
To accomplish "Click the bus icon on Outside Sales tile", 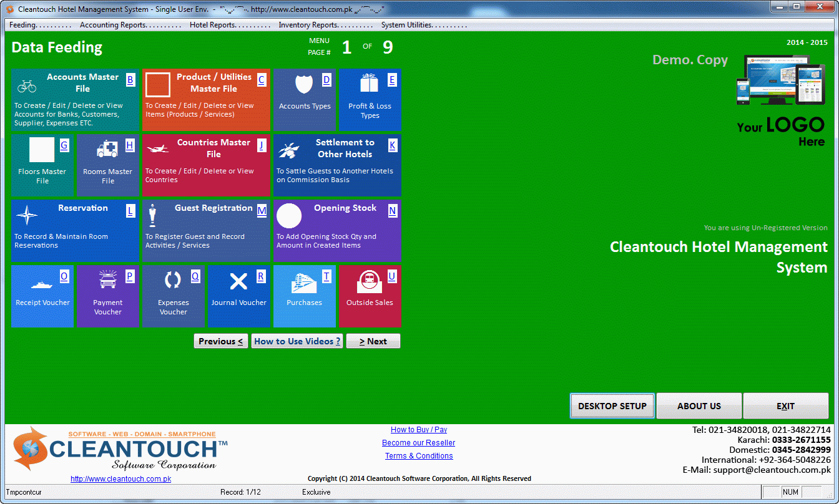I will 370,281.
